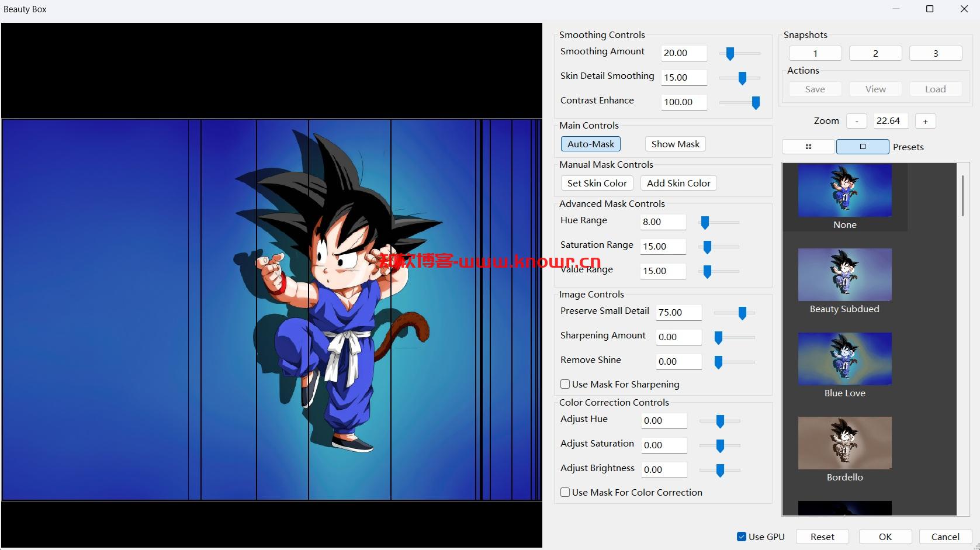Select the Bordello preset thumbnail

[845, 443]
